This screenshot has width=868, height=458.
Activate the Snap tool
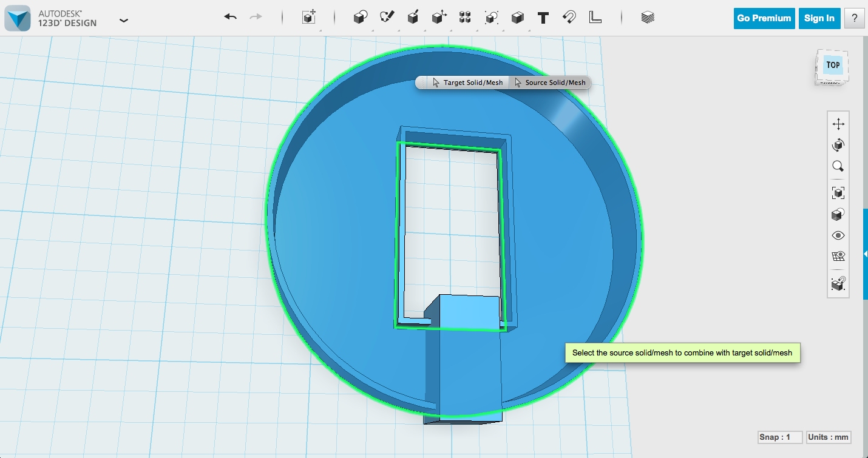tap(569, 18)
